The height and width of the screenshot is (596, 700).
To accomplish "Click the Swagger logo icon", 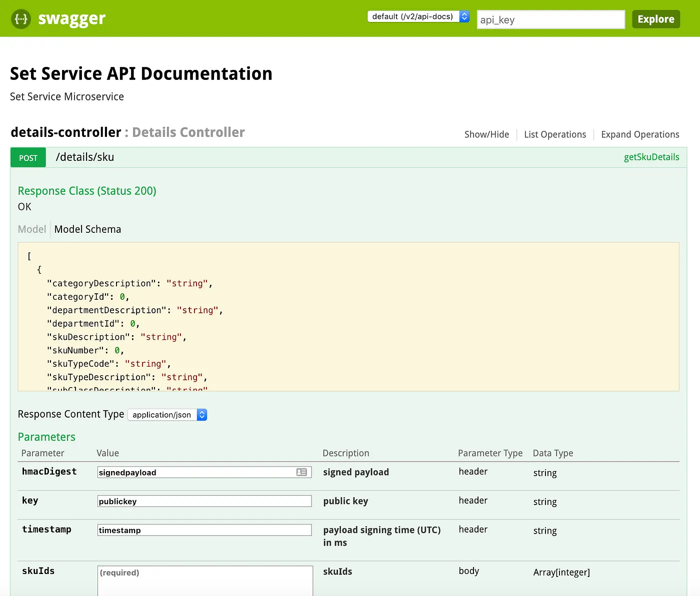I will (x=20, y=18).
